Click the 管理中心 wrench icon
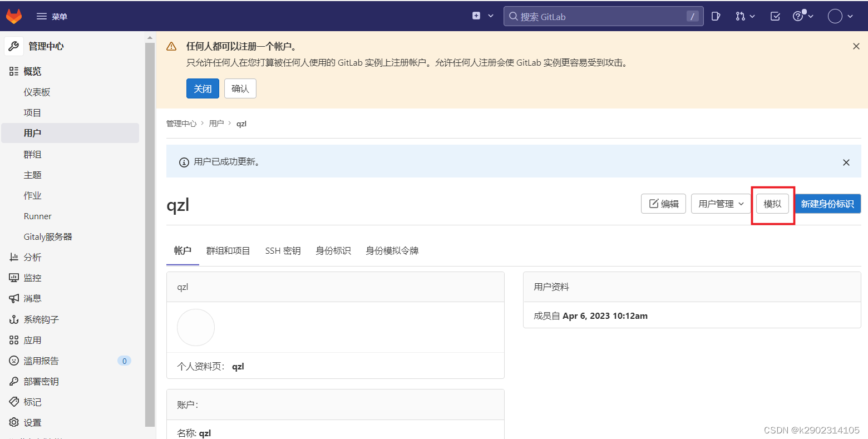Screen dimensions: 868x439 pyautogui.click(x=14, y=46)
